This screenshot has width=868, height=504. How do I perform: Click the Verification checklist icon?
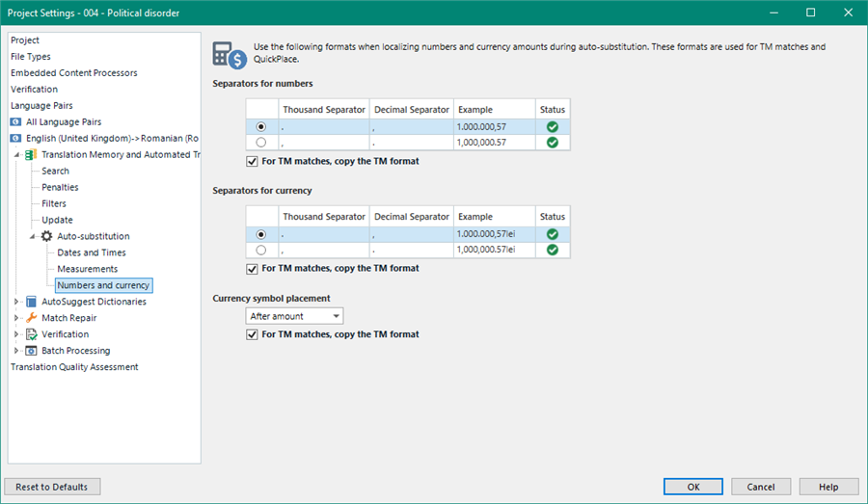pyautogui.click(x=32, y=334)
